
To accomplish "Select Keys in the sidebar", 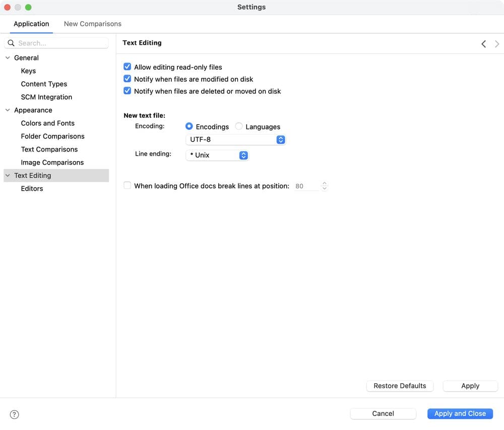I will click(28, 71).
